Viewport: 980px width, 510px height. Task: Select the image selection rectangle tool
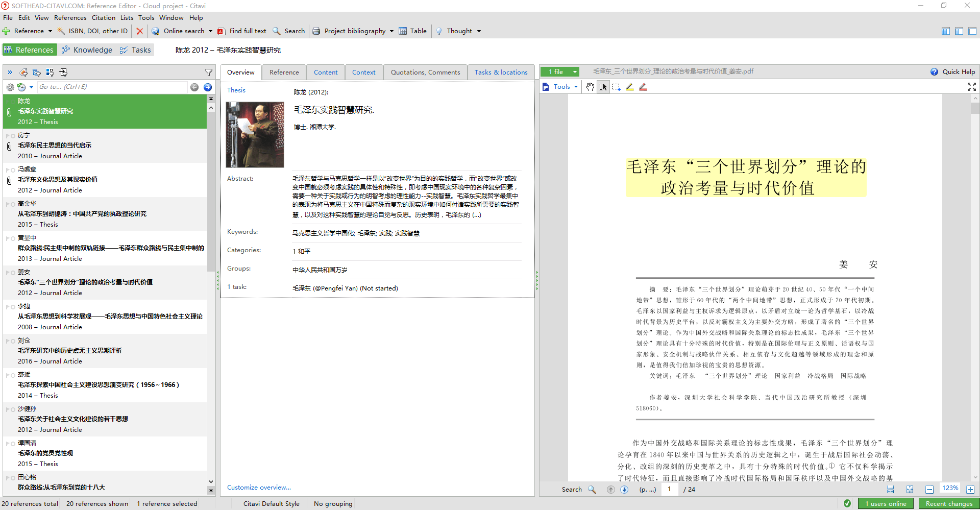click(x=617, y=87)
